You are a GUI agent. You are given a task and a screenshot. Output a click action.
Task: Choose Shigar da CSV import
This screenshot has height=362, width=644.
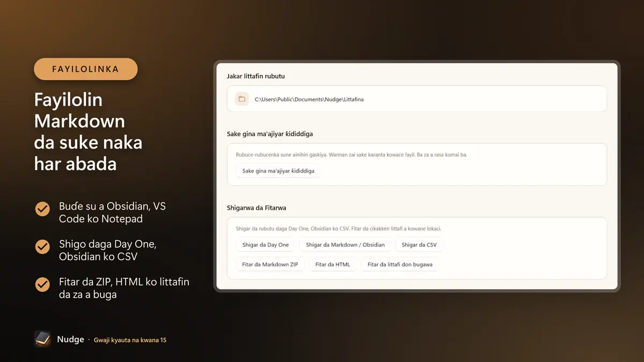(x=419, y=245)
